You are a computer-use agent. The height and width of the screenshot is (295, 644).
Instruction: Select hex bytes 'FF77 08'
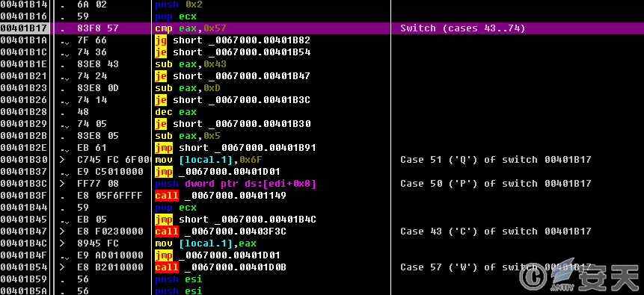tap(98, 184)
